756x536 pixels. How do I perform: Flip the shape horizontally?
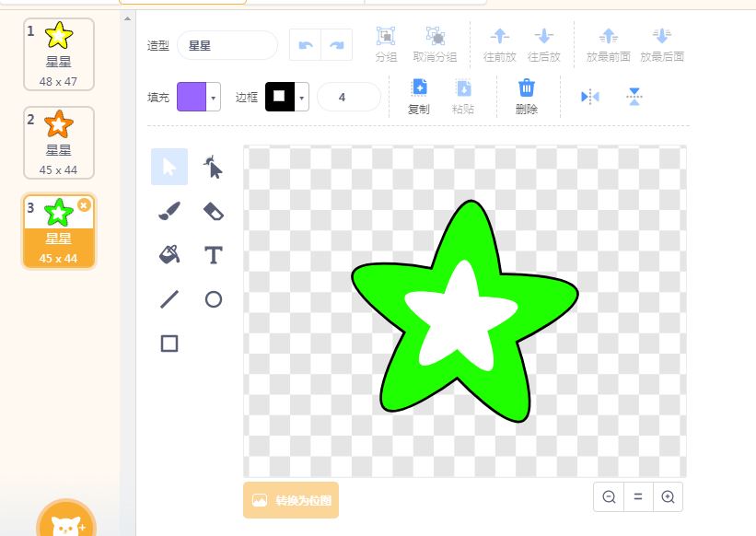point(590,97)
